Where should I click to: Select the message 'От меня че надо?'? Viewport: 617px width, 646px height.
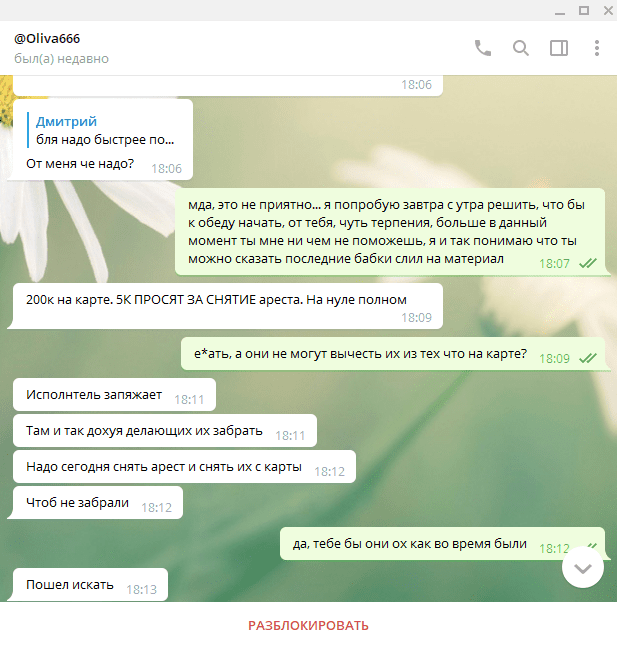pyautogui.click(x=80, y=164)
